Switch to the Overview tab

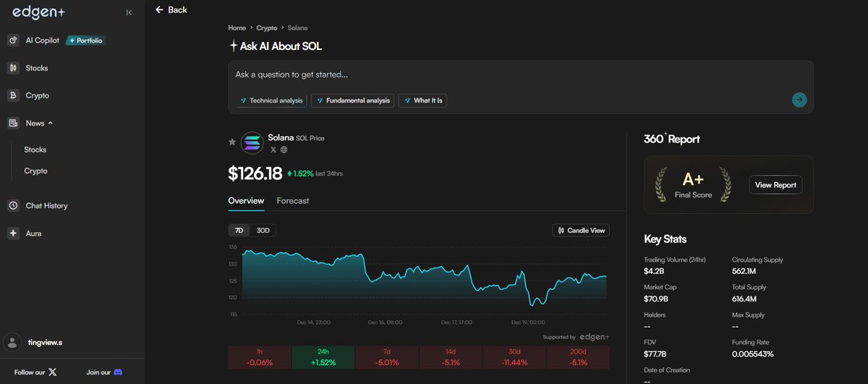(x=246, y=200)
